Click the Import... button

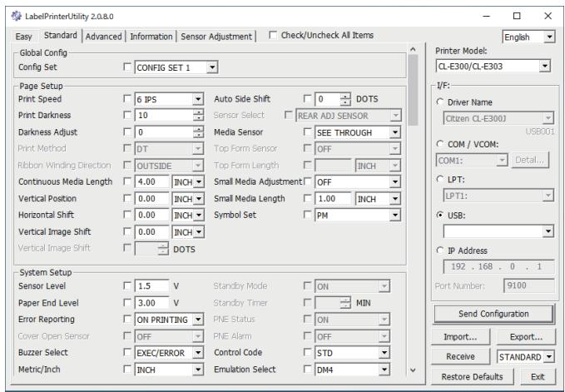tap(460, 337)
